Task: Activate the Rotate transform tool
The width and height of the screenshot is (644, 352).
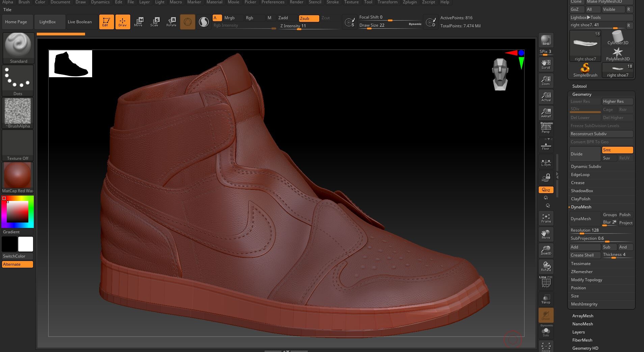Action: coord(171,22)
